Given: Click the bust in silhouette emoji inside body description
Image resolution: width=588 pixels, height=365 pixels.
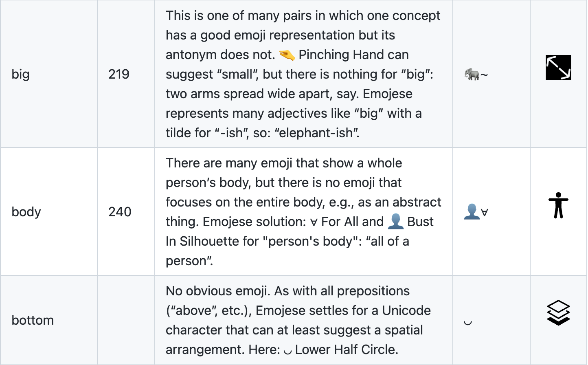Looking at the screenshot, I should pyautogui.click(x=395, y=222).
